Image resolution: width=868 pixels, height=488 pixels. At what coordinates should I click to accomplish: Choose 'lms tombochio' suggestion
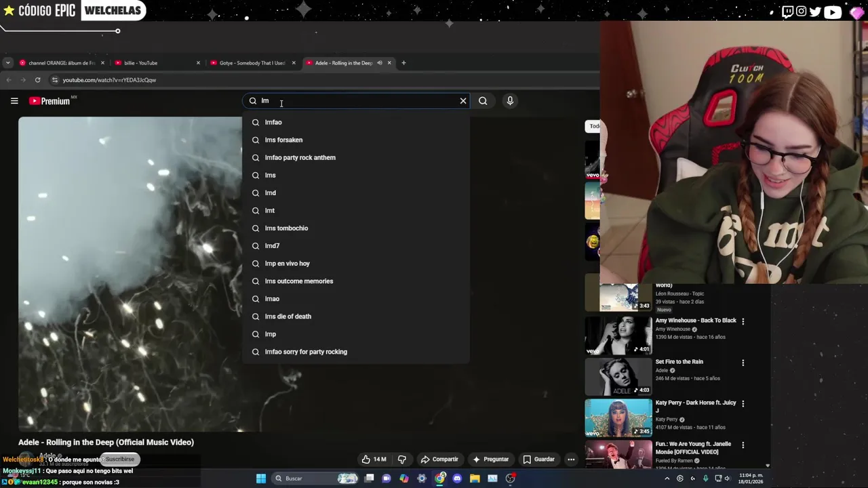(x=356, y=228)
